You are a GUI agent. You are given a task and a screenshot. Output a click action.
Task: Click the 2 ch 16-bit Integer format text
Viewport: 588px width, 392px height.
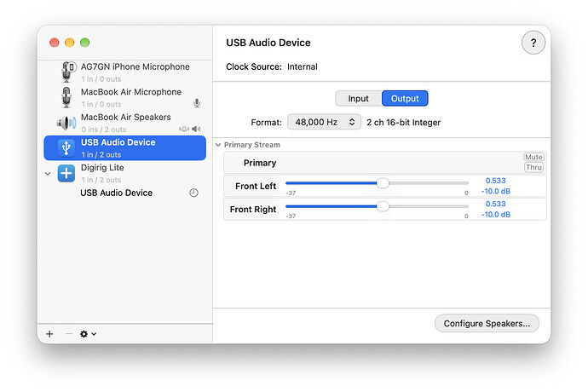(403, 123)
